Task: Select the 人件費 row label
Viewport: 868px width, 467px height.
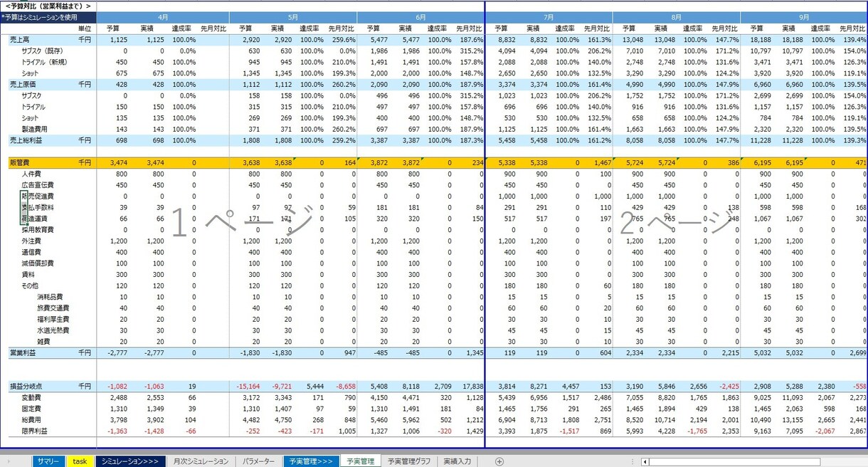Action: (31, 174)
